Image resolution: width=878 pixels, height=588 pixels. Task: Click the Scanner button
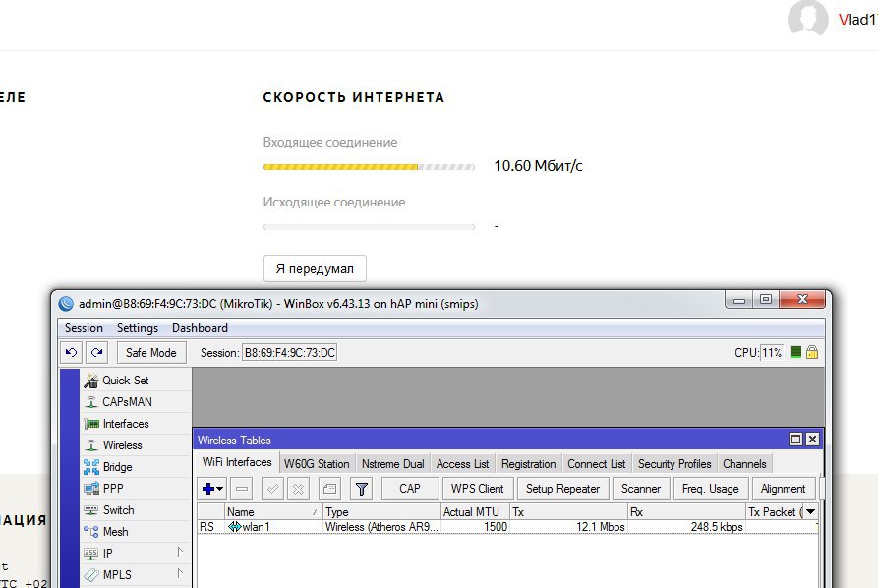point(641,489)
